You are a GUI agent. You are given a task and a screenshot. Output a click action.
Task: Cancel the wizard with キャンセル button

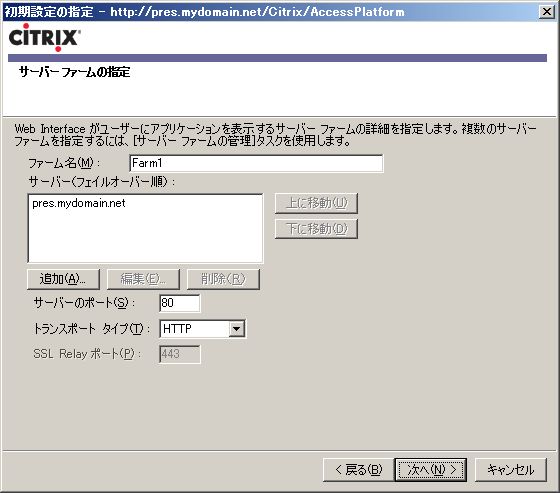511,470
